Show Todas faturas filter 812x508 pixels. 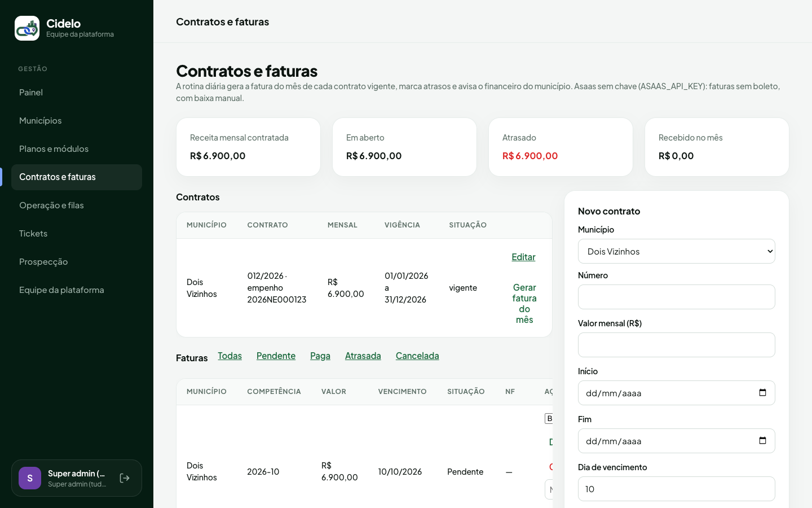(x=230, y=356)
